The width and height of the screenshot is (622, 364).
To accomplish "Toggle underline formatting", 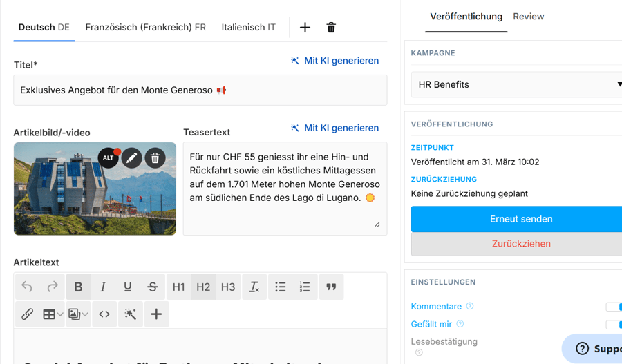I will point(127,287).
